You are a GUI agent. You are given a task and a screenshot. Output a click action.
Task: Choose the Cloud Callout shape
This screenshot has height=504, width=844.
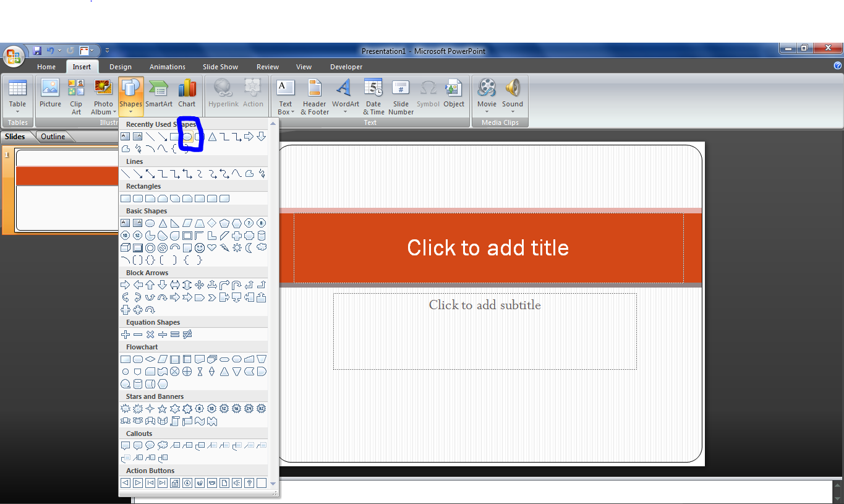[x=163, y=446]
